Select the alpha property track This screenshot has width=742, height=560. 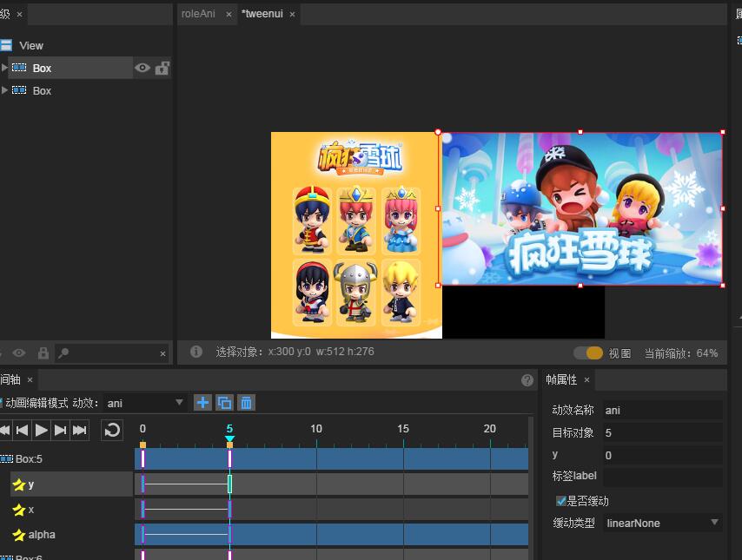point(71,535)
